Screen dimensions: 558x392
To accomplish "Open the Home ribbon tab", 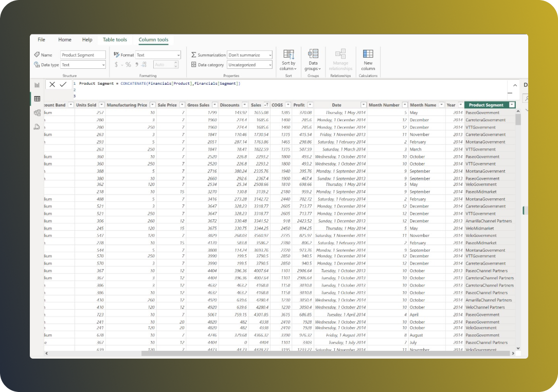I will [65, 40].
